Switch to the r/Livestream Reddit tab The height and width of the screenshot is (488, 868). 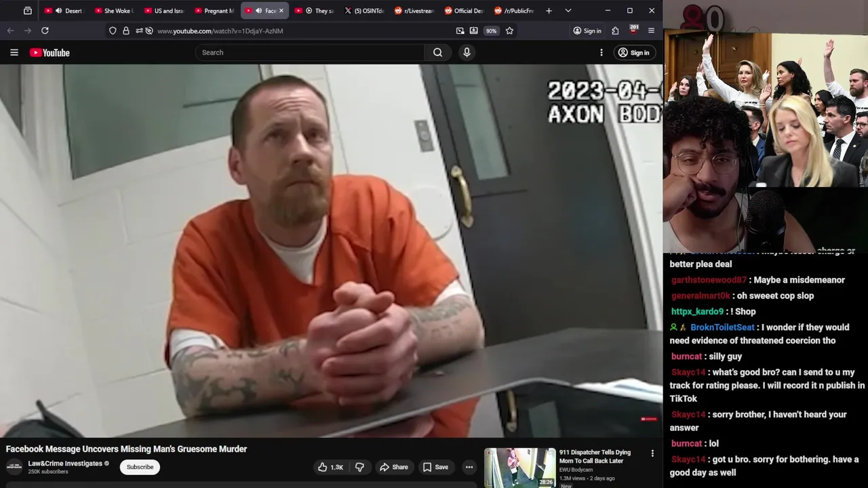414,11
